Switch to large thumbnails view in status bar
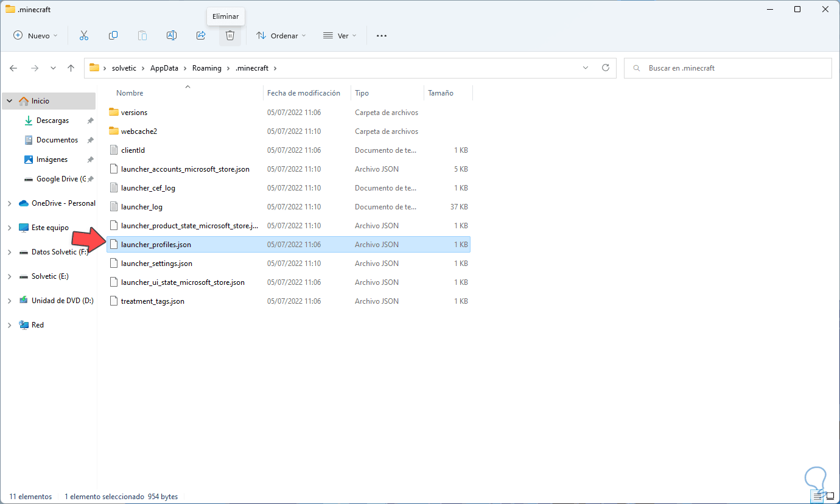This screenshot has width=840, height=504. tap(830, 497)
